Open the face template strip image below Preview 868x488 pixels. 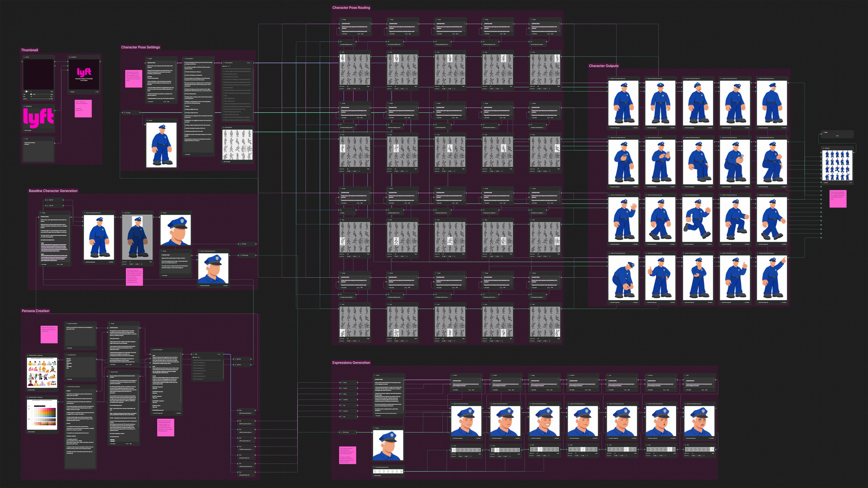[388, 471]
